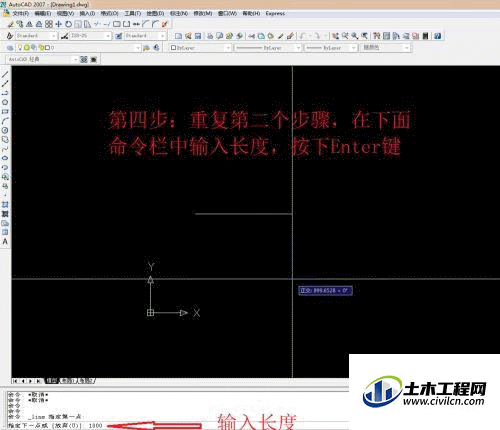Click the Make Object's Layer Current icon
The width and height of the screenshot is (500, 430).
(x=146, y=48)
